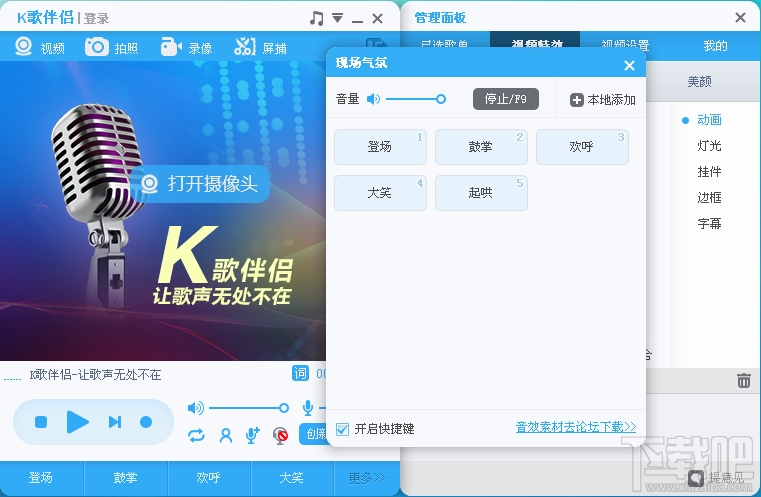Switch to 视频设置 tab in 管理面板

[x=625, y=46]
